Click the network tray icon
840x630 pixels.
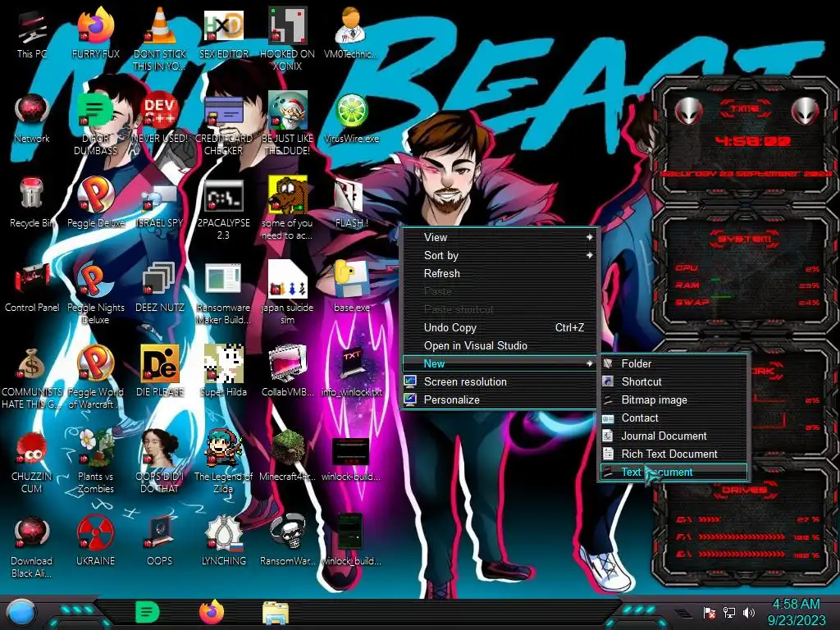pyautogui.click(x=729, y=613)
